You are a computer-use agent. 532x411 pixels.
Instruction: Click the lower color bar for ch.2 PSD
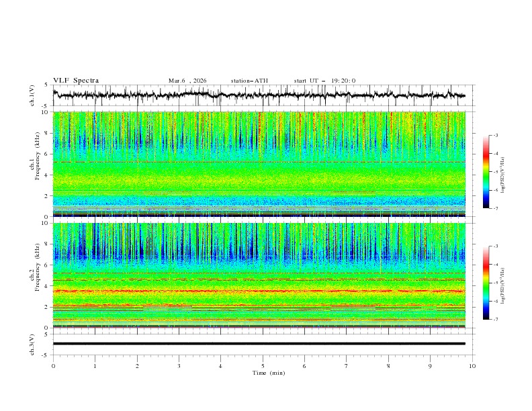(x=486, y=283)
